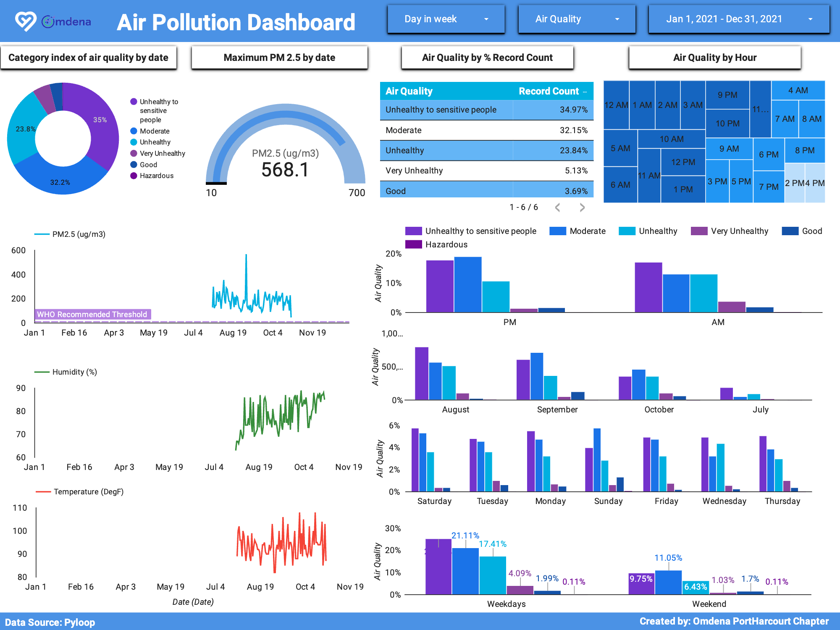Select the Unhealthy 23.84% table row
840x630 pixels.
487,150
